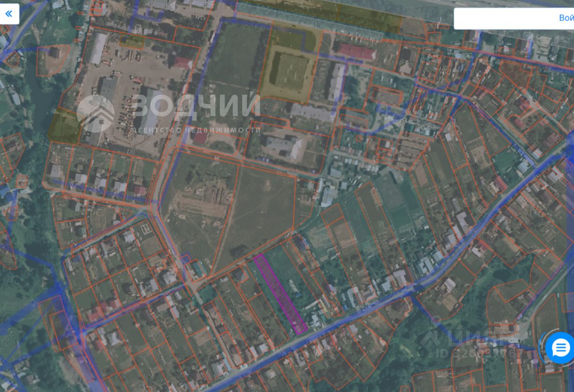Open the chat support bubble

click(x=560, y=348)
